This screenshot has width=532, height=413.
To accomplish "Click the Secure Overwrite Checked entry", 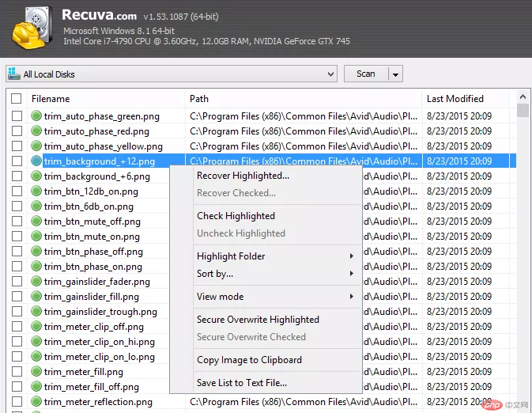I will click(x=251, y=337).
